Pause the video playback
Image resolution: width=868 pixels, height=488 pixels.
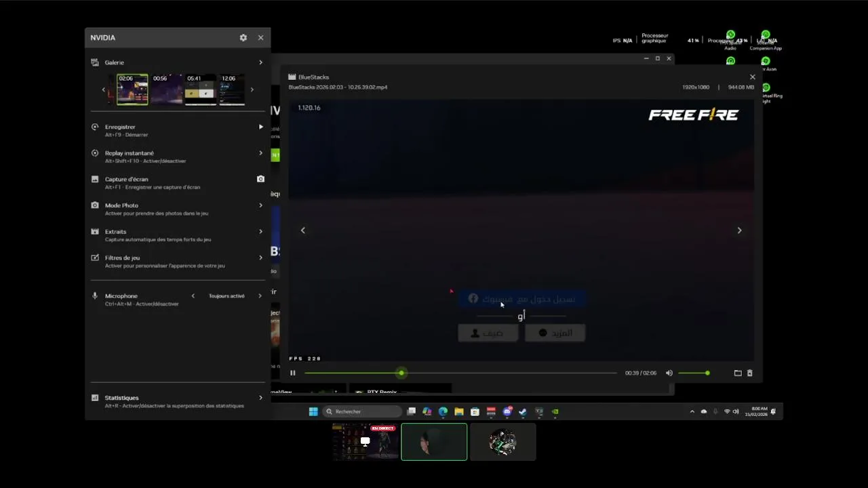(x=293, y=373)
